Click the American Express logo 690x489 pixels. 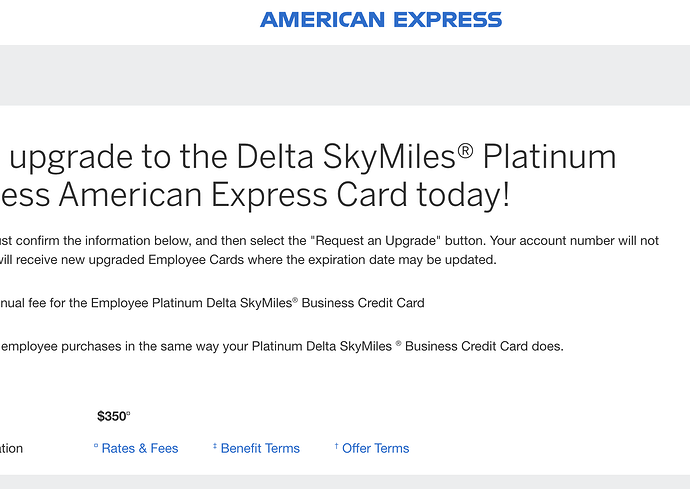[x=381, y=20]
